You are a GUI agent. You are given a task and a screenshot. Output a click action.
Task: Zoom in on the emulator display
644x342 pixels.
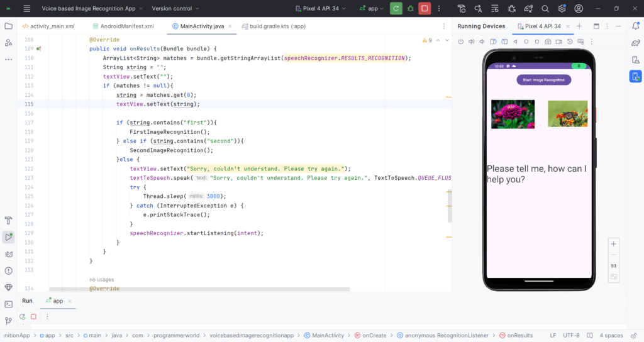tap(614, 244)
